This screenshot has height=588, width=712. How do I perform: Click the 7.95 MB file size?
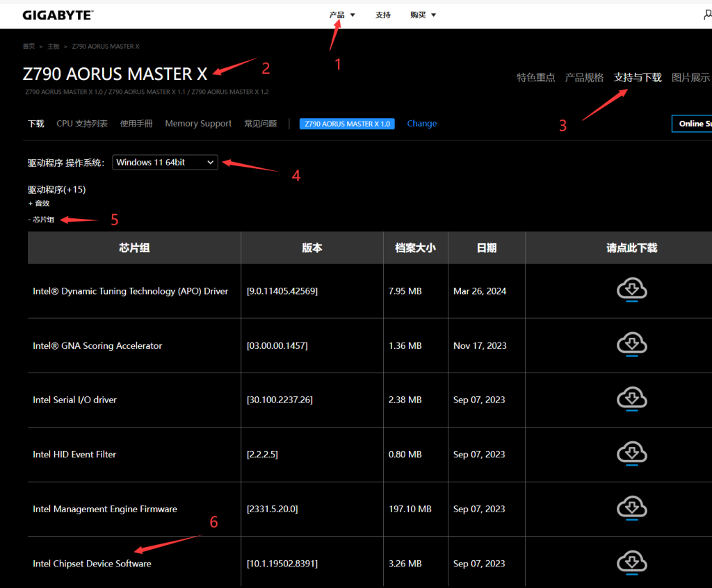(405, 291)
